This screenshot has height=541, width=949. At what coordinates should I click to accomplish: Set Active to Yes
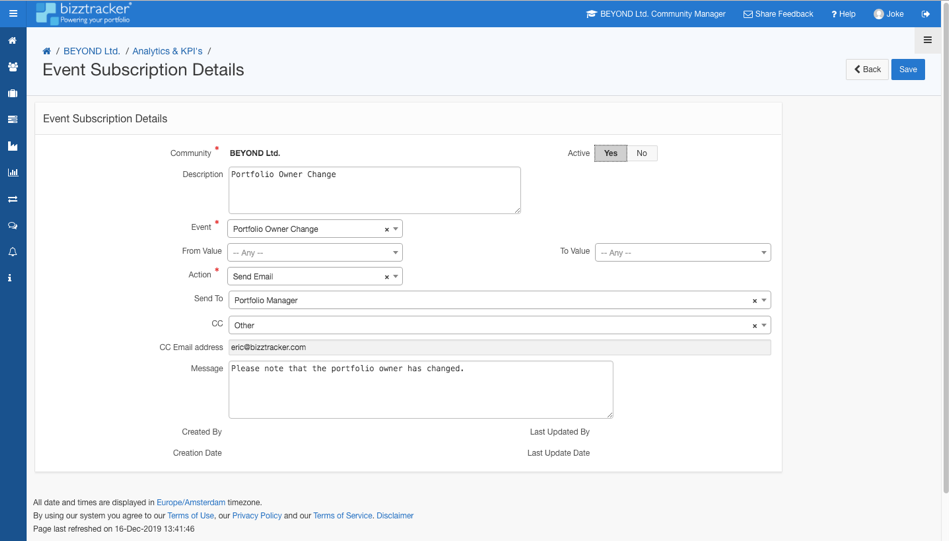611,153
